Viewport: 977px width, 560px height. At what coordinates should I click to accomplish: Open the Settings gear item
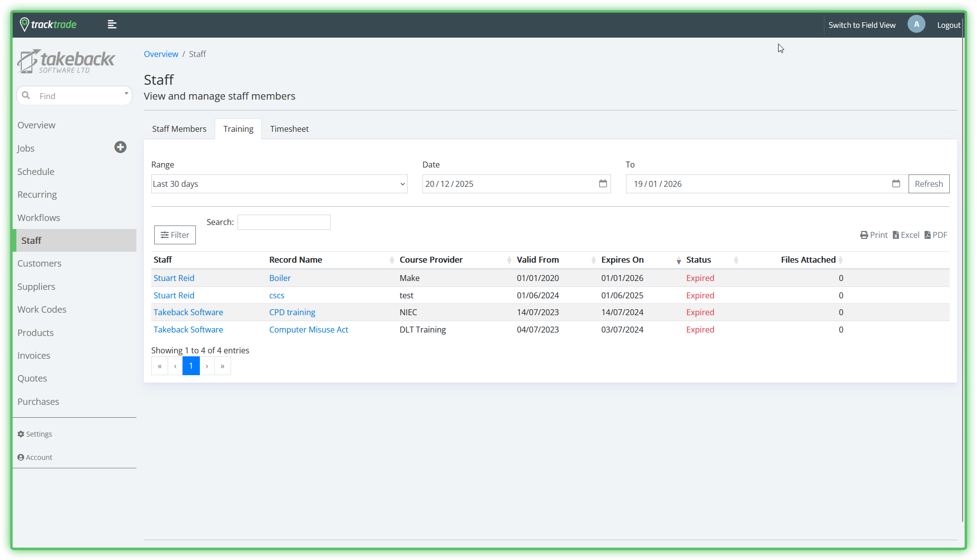click(x=35, y=434)
